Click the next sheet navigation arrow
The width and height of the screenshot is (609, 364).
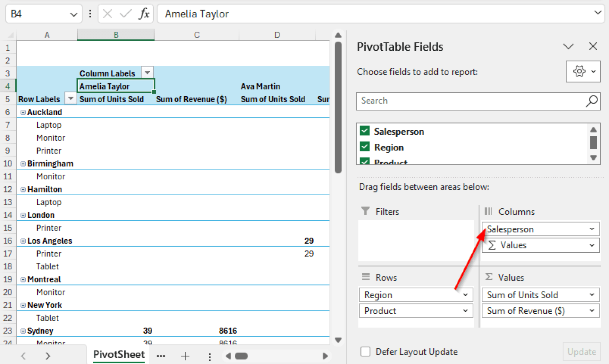(x=48, y=355)
